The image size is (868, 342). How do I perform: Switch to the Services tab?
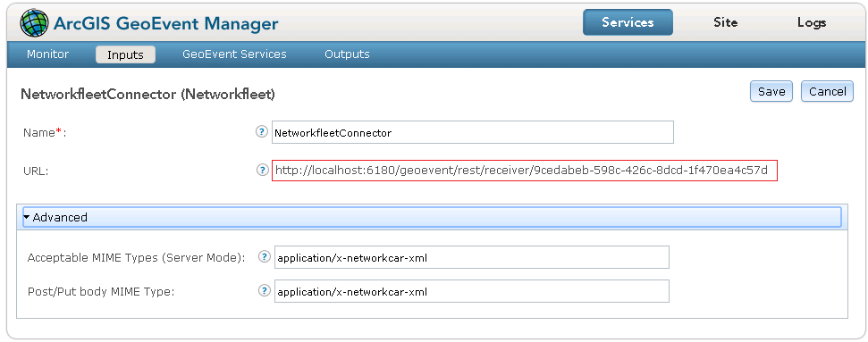click(x=628, y=22)
